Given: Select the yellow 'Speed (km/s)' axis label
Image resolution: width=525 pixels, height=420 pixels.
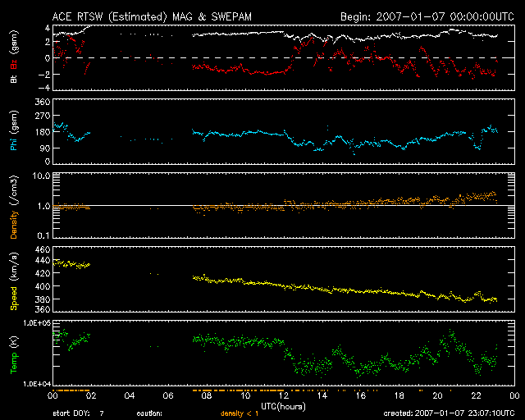Looking at the screenshot, I should click(14, 281).
